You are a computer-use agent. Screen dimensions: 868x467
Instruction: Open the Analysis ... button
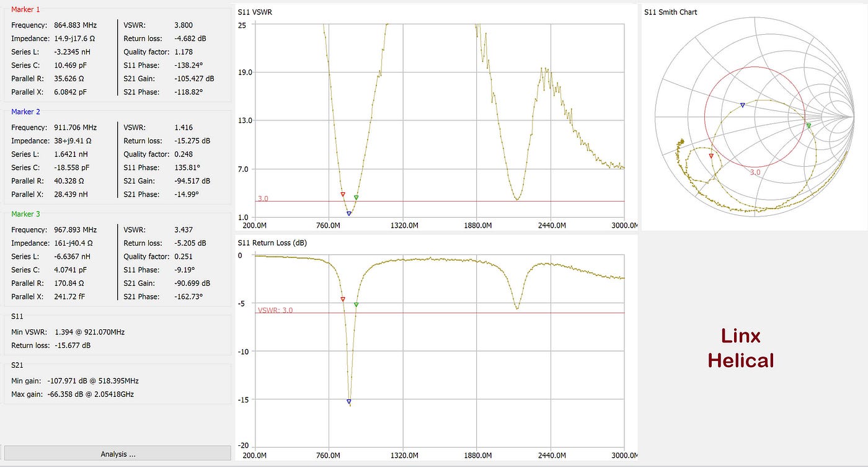coord(118,454)
